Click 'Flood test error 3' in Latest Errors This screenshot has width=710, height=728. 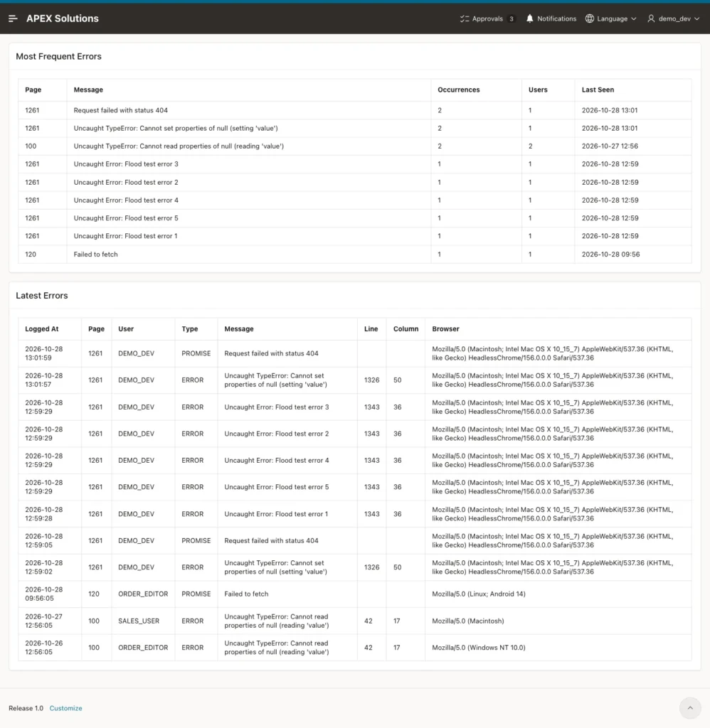click(x=277, y=407)
